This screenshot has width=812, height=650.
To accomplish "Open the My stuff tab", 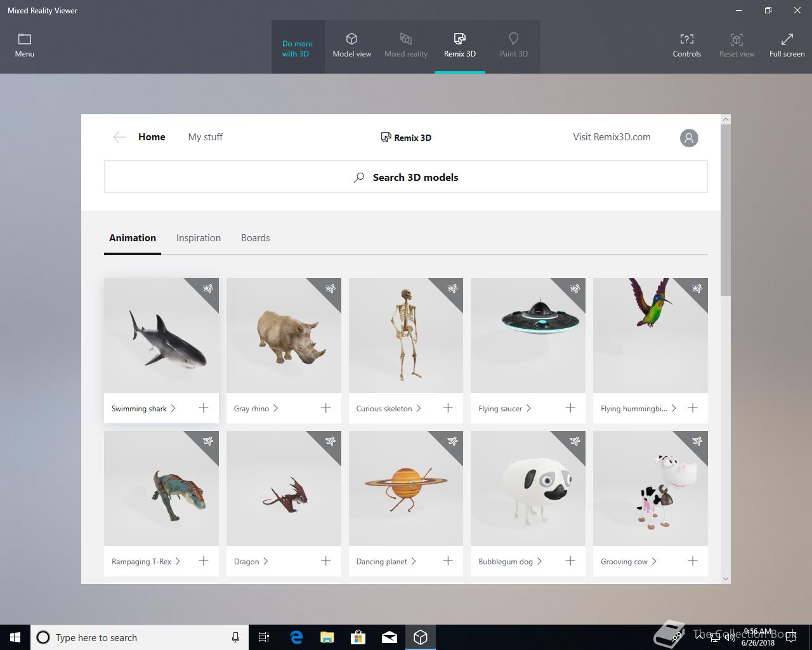I will (206, 137).
